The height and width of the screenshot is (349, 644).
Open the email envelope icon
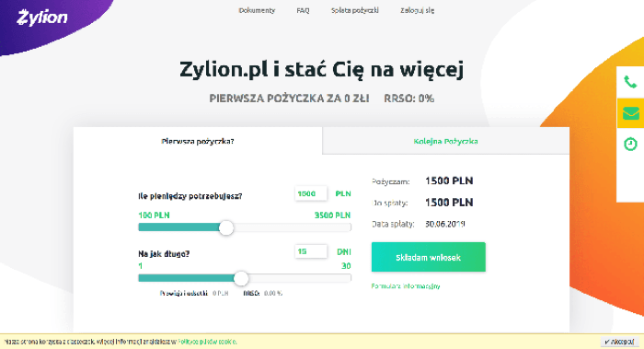click(x=630, y=113)
